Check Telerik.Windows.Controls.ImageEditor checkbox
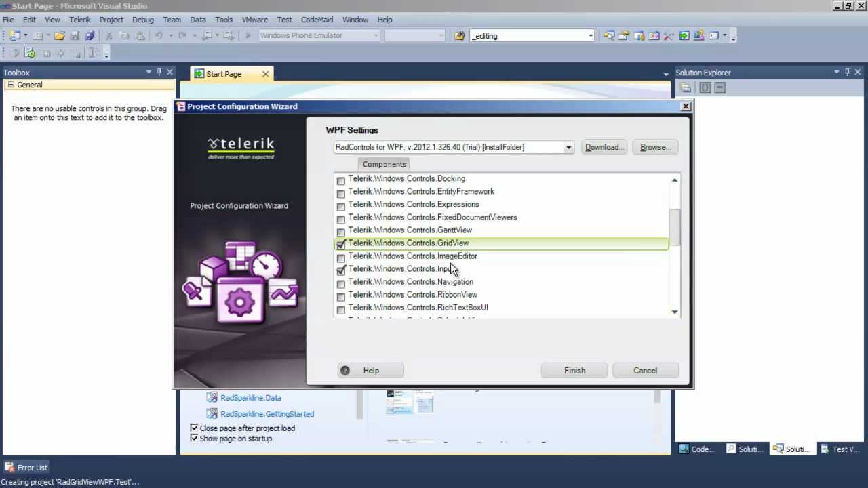868x488 pixels. pos(341,258)
